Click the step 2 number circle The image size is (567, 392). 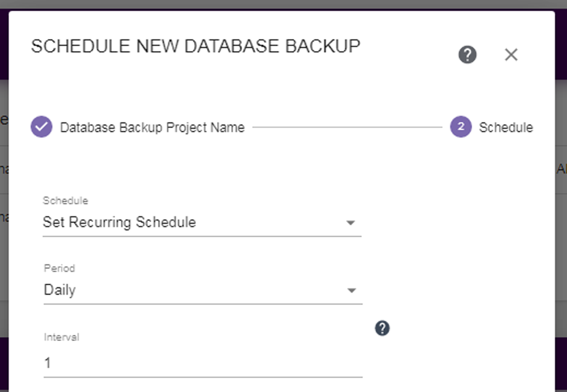[x=461, y=127]
